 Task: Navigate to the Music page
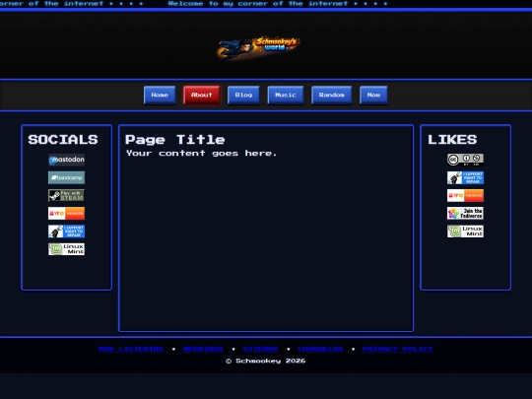[286, 95]
